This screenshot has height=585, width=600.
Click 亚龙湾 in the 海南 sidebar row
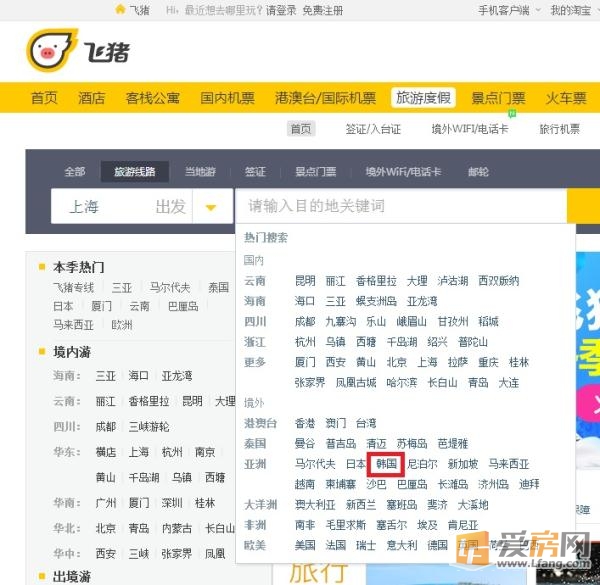(x=177, y=376)
